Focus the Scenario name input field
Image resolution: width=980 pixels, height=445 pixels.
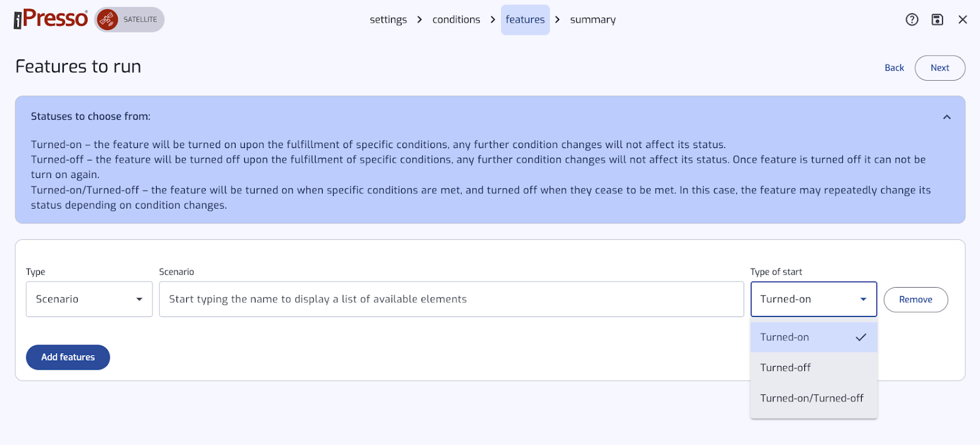[x=451, y=299]
